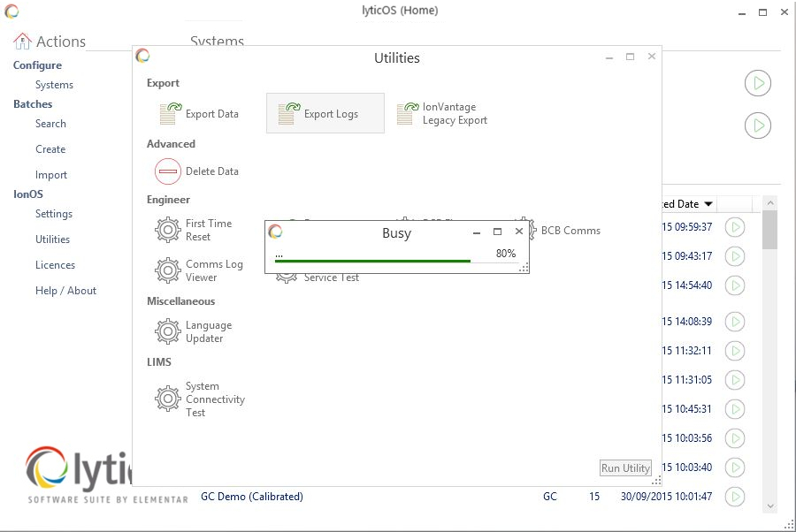Close the Busy progress dialog
The image size is (796, 532).
click(519, 232)
